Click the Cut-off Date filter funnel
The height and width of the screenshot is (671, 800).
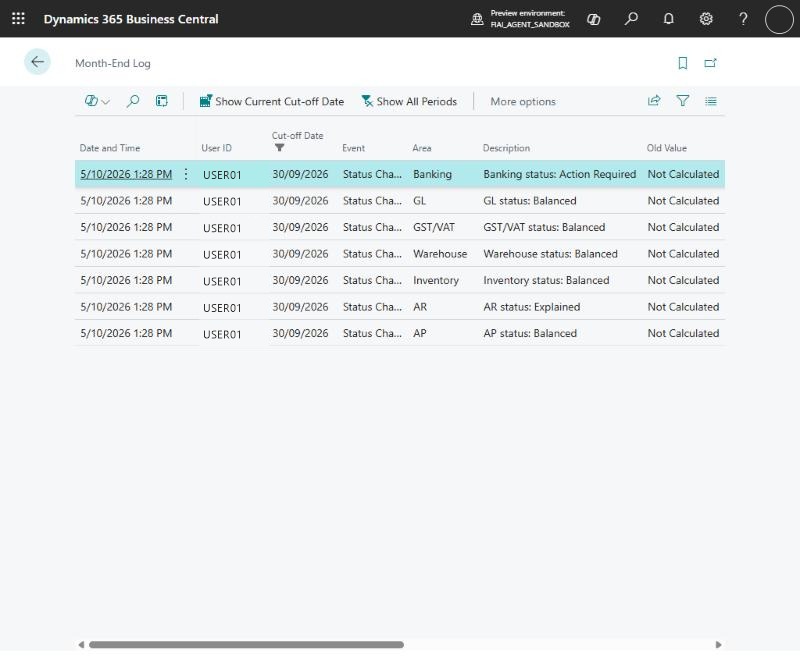279,148
